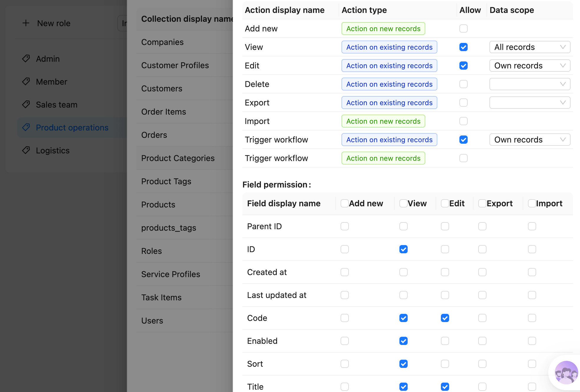The width and height of the screenshot is (580, 392).
Task: Click the plus icon next to New role
Action: [x=26, y=23]
